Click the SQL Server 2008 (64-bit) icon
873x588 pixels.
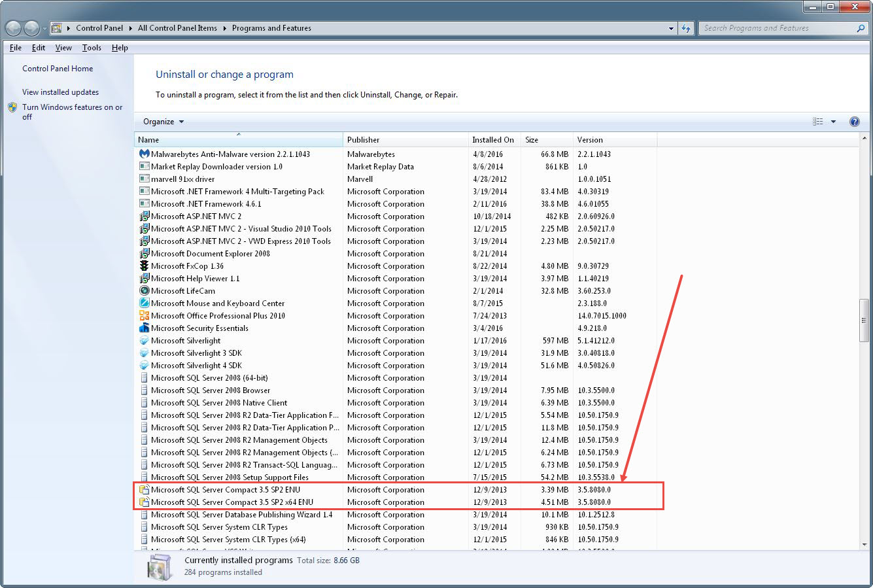145,377
